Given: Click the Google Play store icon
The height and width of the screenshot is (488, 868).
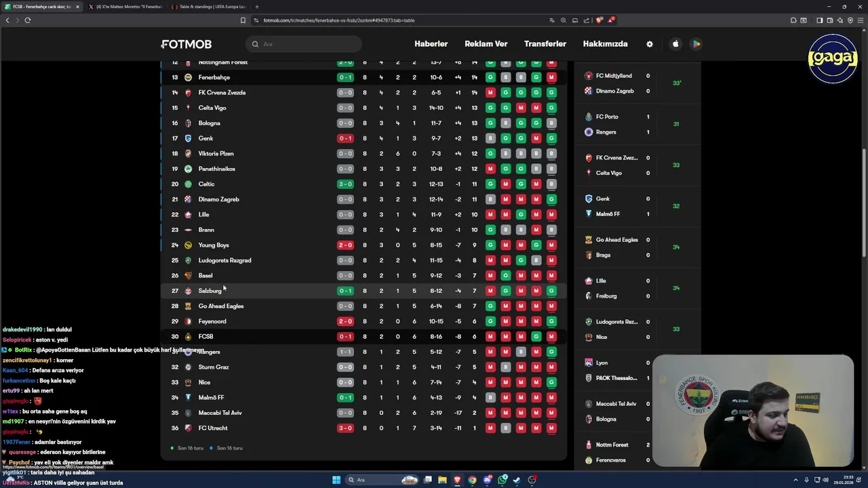Looking at the screenshot, I should (x=696, y=44).
